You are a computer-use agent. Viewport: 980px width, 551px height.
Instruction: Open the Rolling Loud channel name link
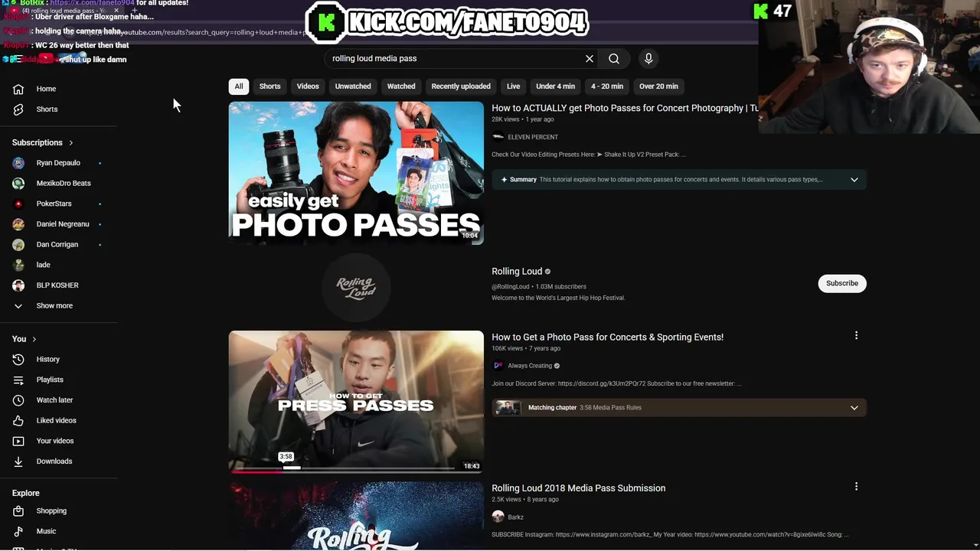[517, 271]
